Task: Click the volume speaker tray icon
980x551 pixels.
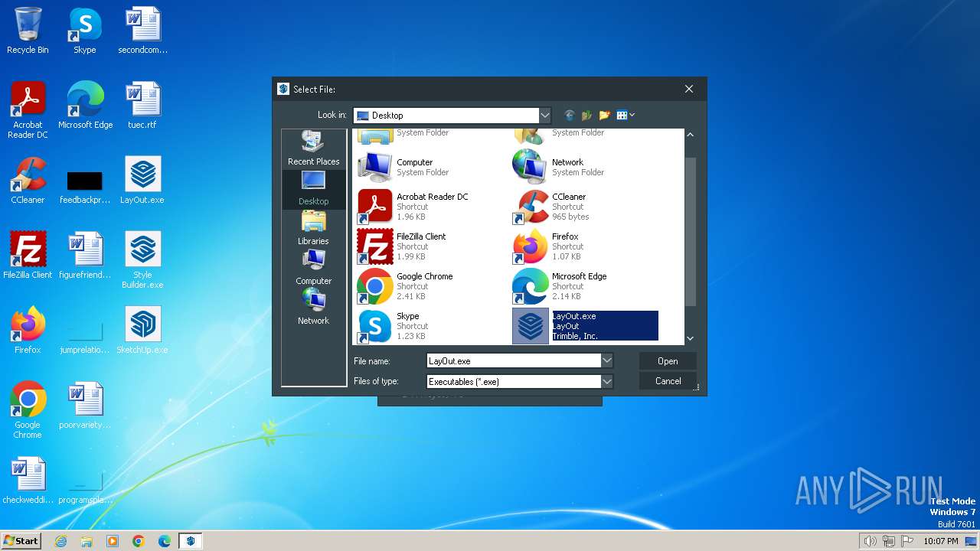Action: 870,541
